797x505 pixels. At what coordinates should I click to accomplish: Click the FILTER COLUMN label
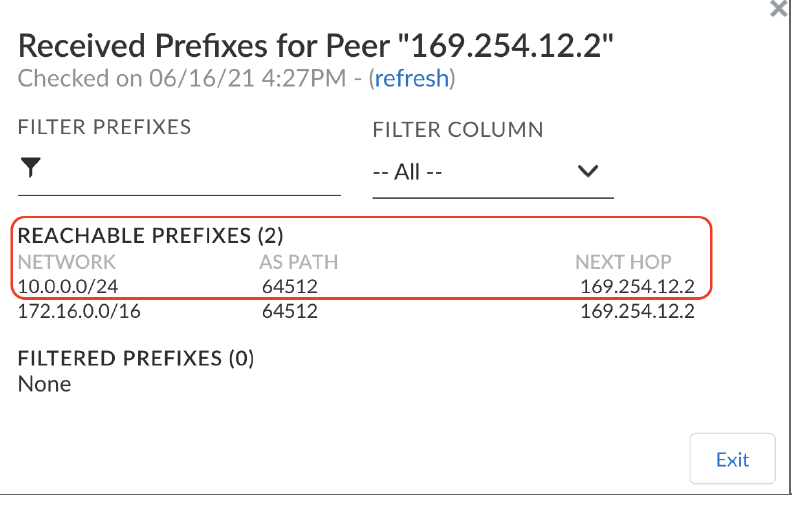click(x=458, y=130)
